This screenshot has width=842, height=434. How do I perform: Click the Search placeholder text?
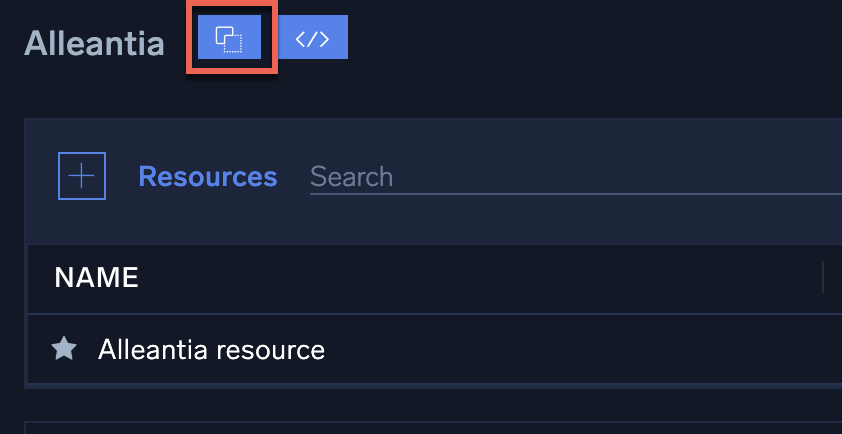click(x=351, y=177)
